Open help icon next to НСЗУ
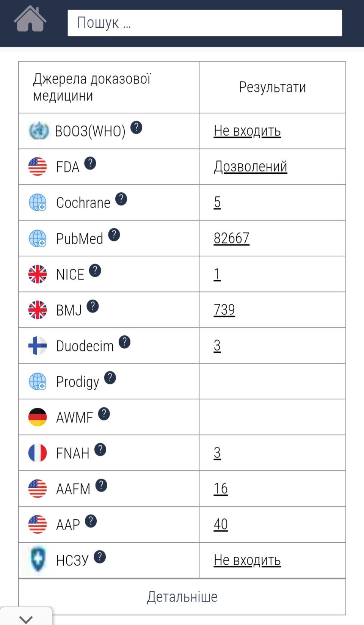Image resolution: width=364 pixels, height=625 pixels. 100,557
